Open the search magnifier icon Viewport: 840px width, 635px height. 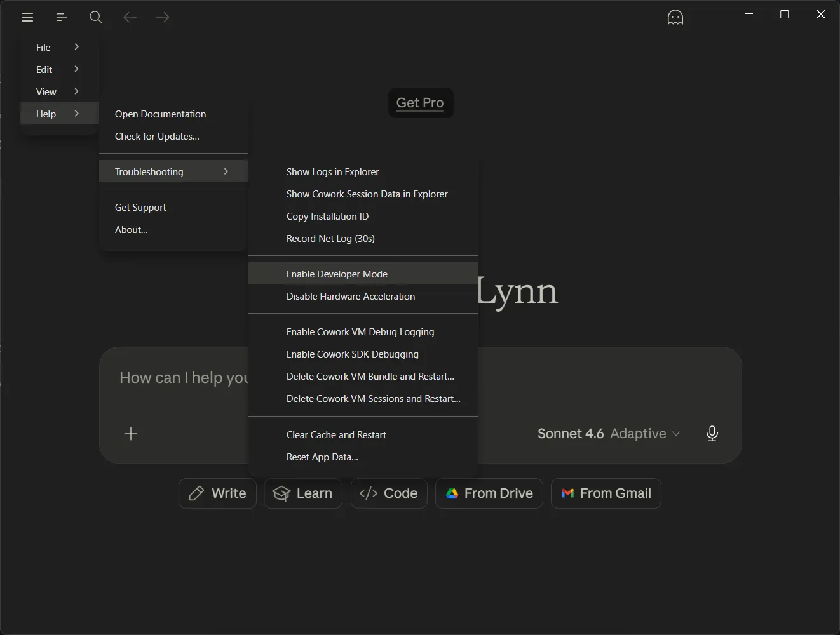point(96,17)
